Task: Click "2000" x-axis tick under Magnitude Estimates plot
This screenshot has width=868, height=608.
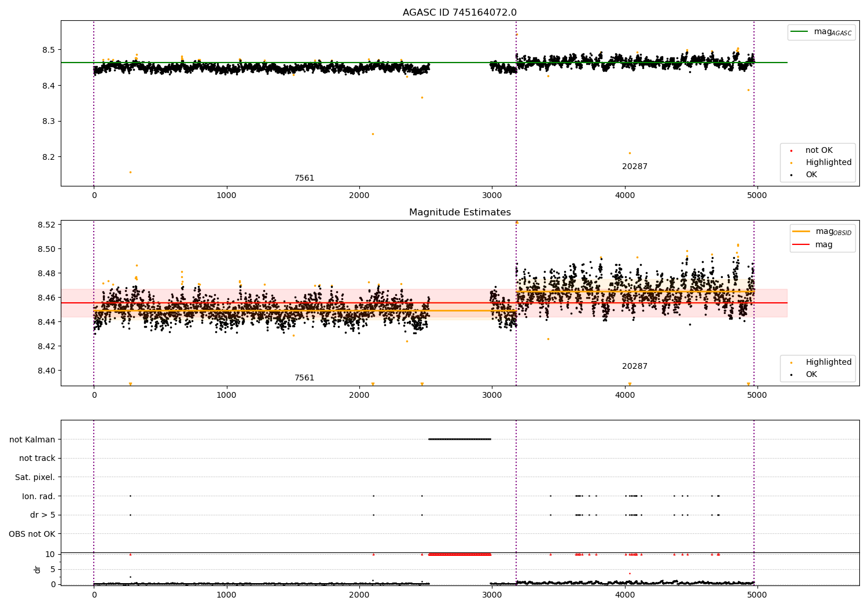Action: pyautogui.click(x=359, y=395)
